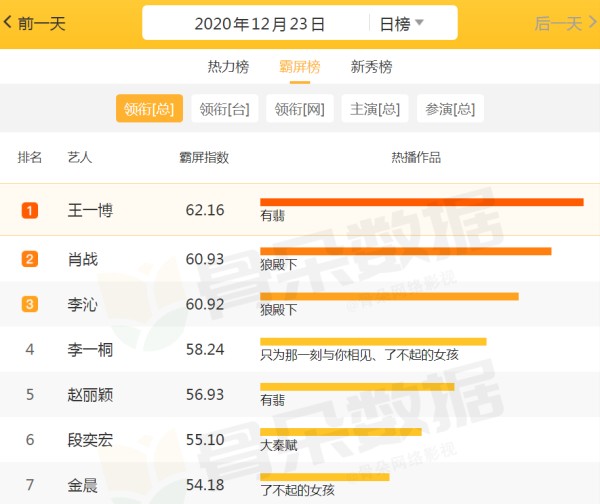Click 有翡 in 赵丽颖's row

click(x=272, y=400)
